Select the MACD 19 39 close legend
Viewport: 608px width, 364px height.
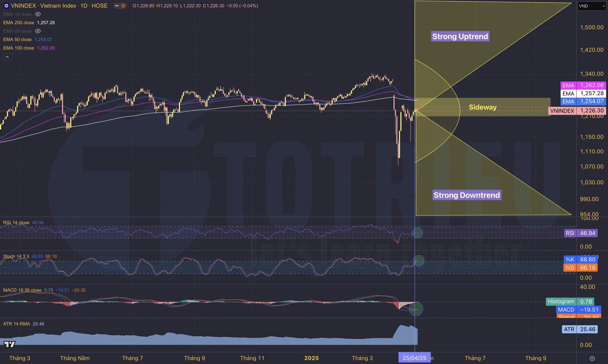click(x=22, y=290)
